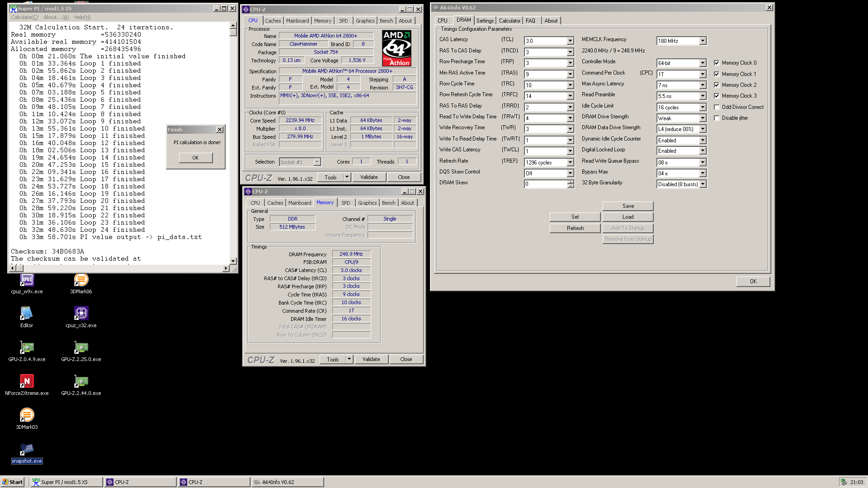Image resolution: width=868 pixels, height=488 pixels.
Task: Open MEMCLK Frequency dropdown
Action: [703, 41]
